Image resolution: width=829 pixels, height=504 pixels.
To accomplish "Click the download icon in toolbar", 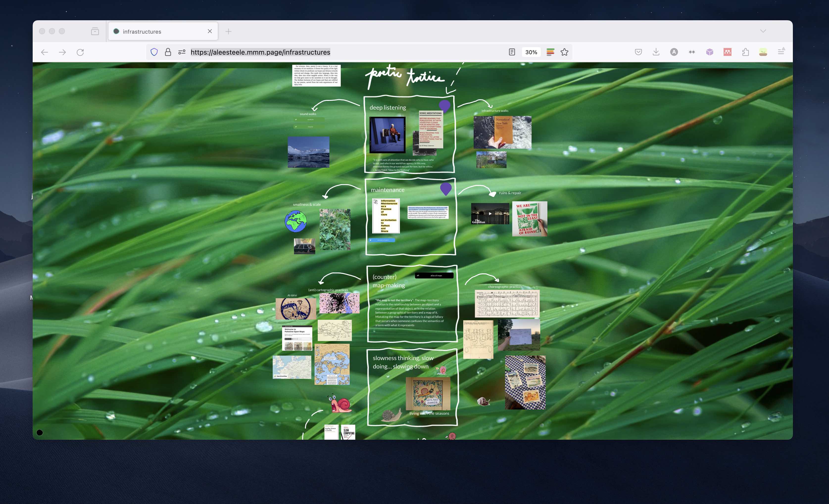I will [656, 52].
